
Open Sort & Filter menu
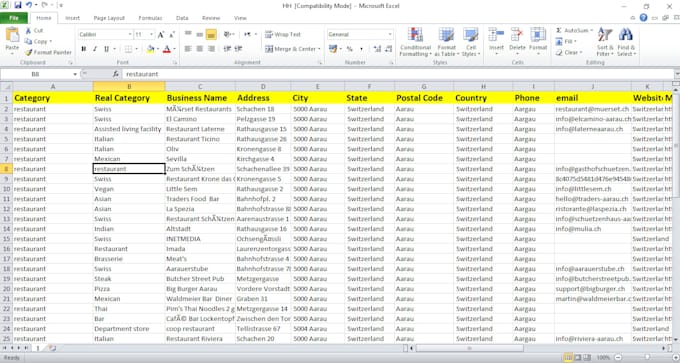pos(605,42)
